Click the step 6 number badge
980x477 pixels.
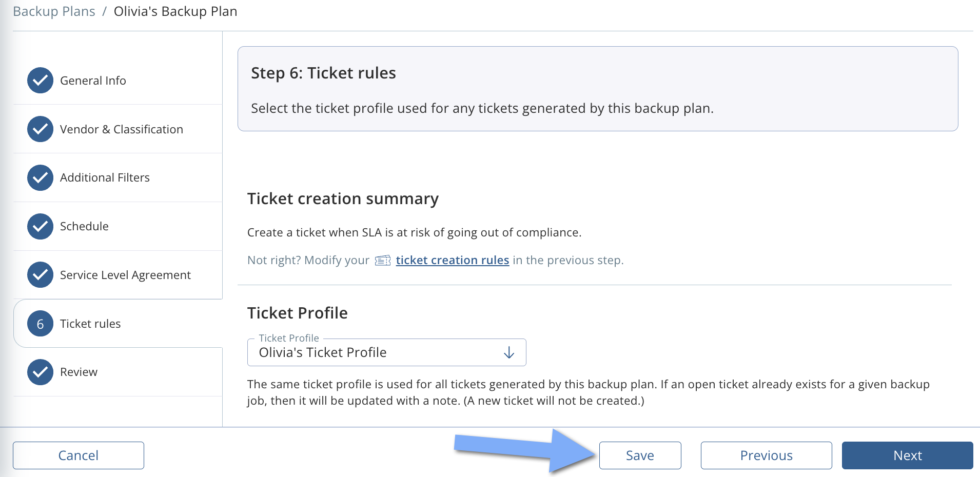coord(40,323)
